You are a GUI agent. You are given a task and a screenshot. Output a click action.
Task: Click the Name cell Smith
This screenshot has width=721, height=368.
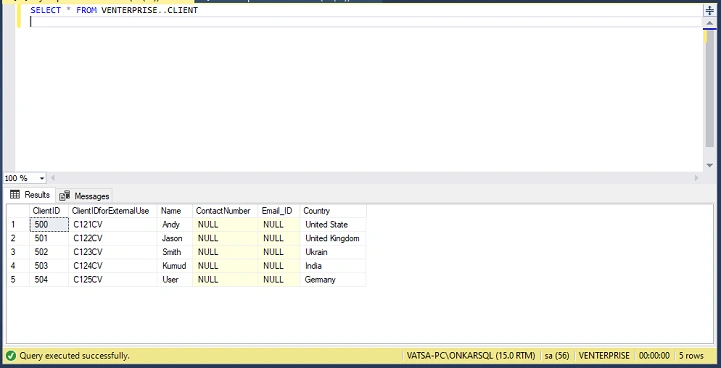pyautogui.click(x=175, y=252)
